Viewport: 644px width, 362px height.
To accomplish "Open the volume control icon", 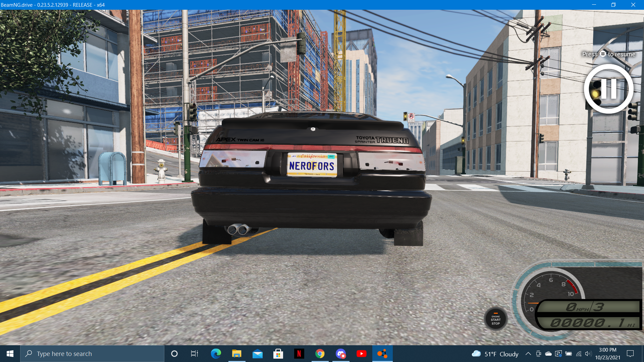I will click(x=588, y=354).
